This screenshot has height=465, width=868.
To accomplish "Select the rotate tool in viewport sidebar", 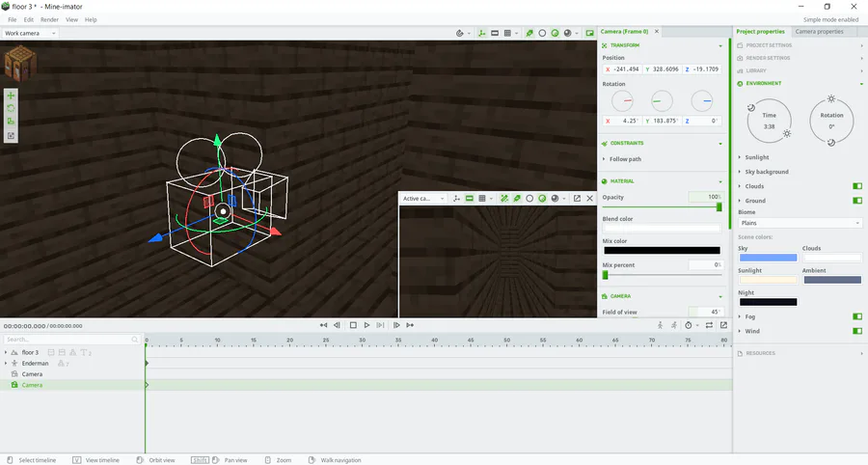I will tap(11, 108).
